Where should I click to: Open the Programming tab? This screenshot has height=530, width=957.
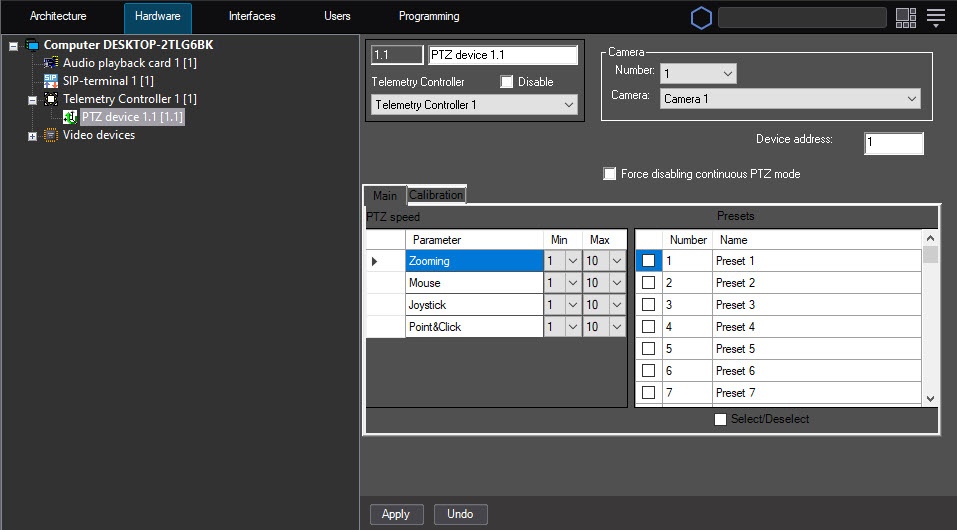point(429,17)
